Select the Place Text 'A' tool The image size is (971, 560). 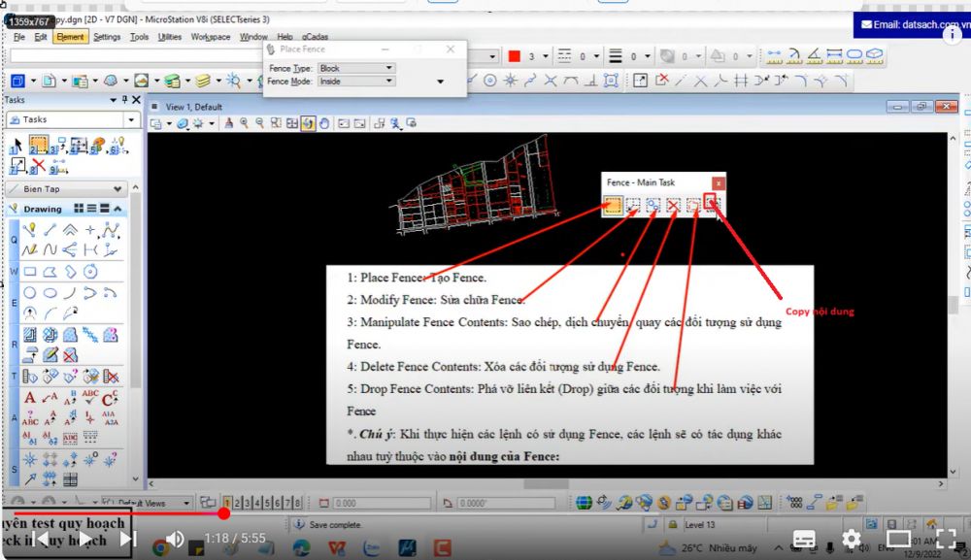29,398
